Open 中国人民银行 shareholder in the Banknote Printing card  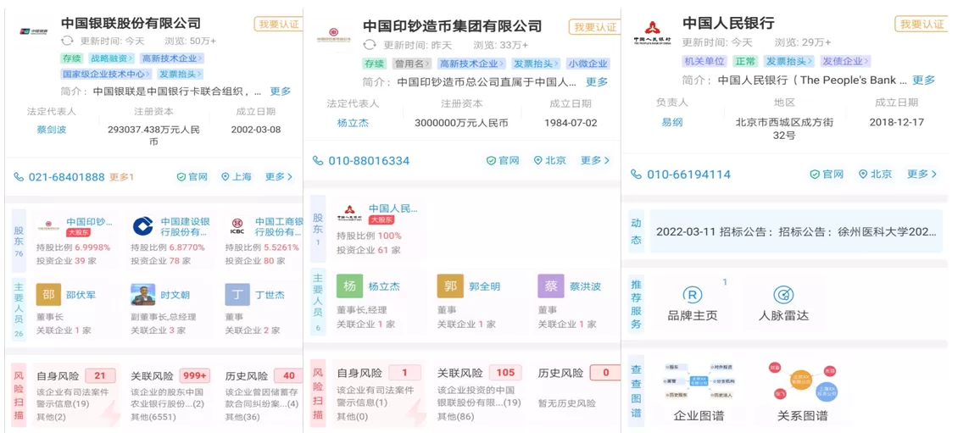click(x=393, y=208)
